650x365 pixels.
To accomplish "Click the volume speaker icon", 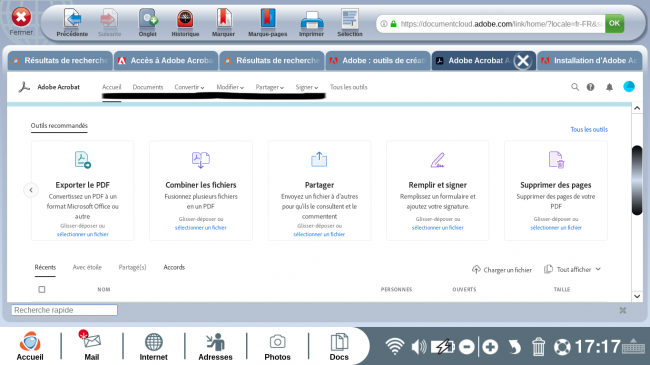I will point(419,346).
